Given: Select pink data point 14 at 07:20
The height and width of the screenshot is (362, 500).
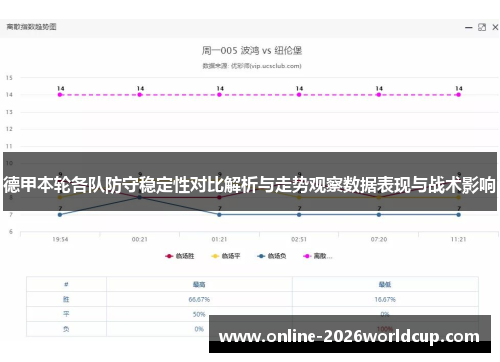Looking at the screenshot, I should coord(379,95).
